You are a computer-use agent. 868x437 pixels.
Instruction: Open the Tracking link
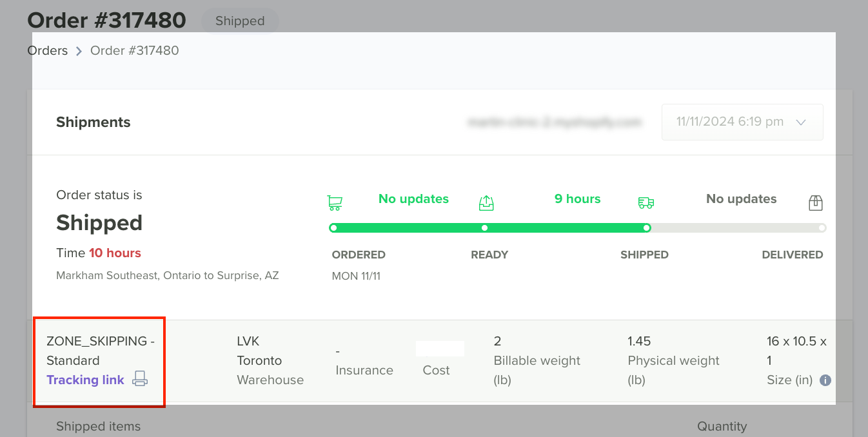click(85, 380)
